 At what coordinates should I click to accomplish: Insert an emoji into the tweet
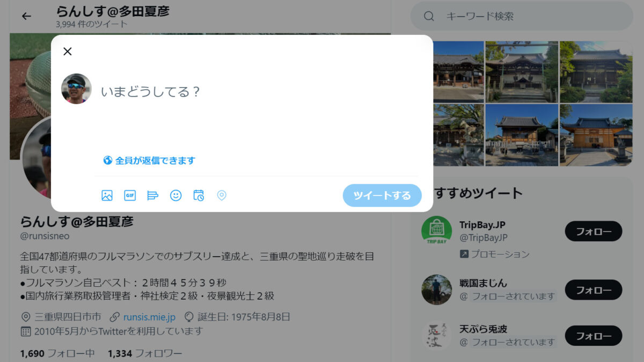coord(175,196)
